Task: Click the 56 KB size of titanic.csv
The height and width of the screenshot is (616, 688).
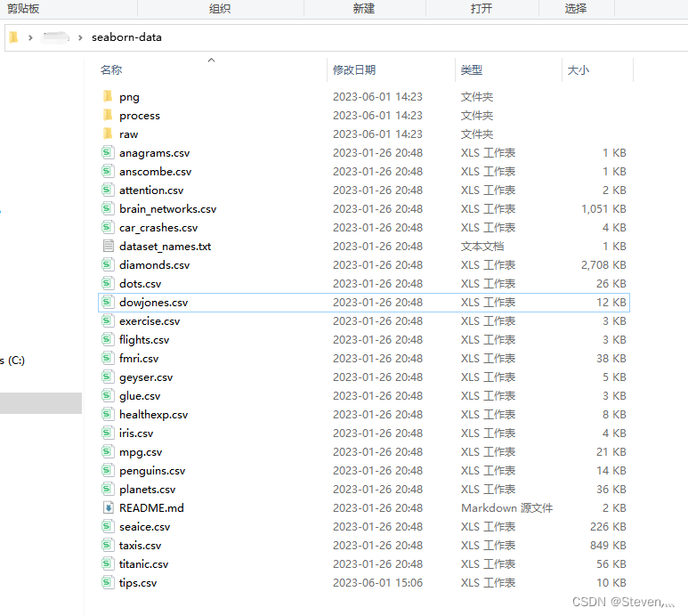Action: click(x=611, y=563)
